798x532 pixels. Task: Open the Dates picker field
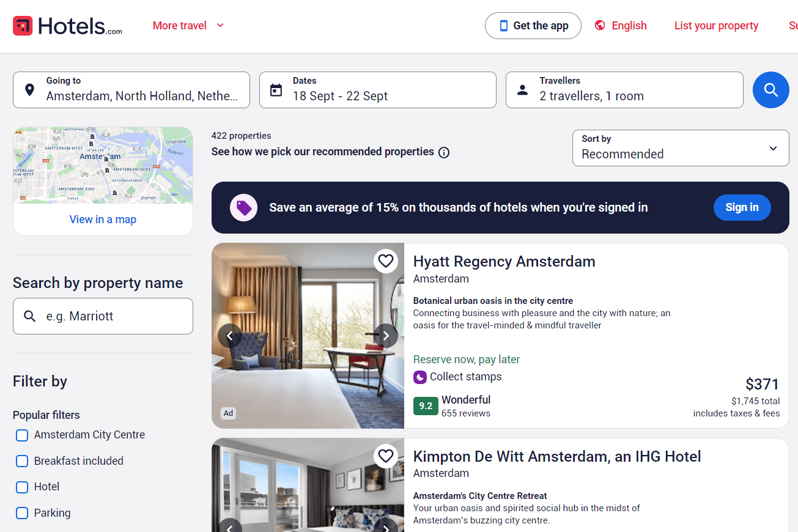pyautogui.click(x=377, y=90)
